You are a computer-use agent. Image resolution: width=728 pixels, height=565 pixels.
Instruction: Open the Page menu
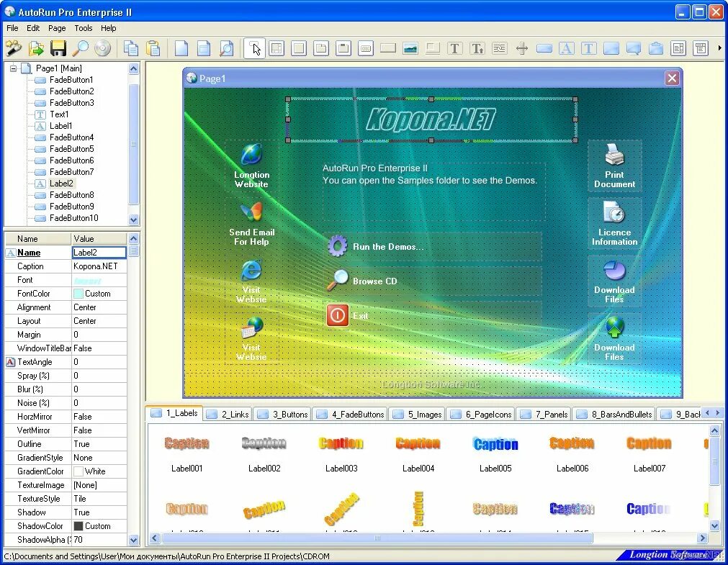[x=57, y=28]
